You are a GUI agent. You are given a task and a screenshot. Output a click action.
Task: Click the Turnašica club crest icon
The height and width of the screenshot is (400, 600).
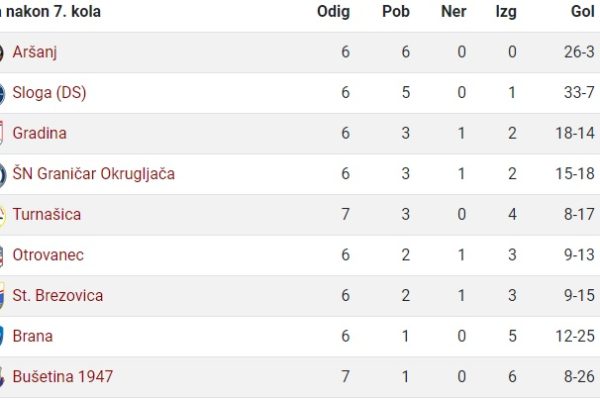[2, 215]
